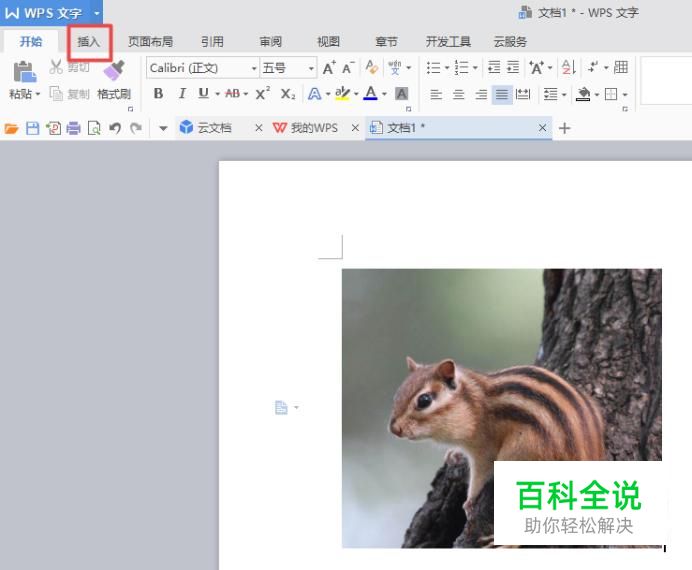Justify text alignment

(502, 94)
